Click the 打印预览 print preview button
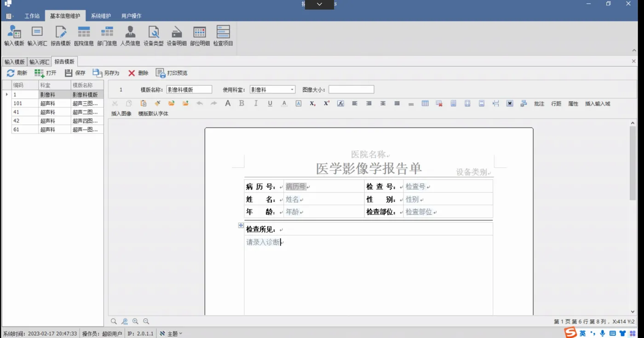 click(172, 73)
